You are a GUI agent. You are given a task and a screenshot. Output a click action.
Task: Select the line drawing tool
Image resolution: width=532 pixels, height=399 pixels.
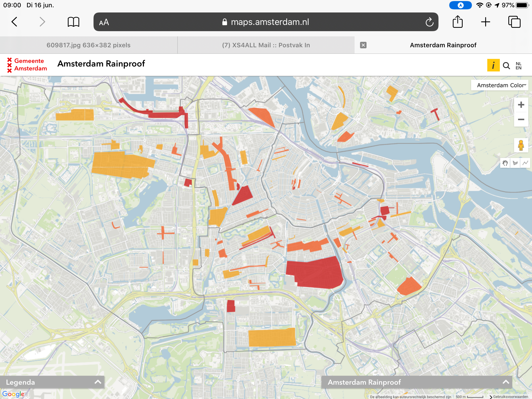(x=525, y=163)
